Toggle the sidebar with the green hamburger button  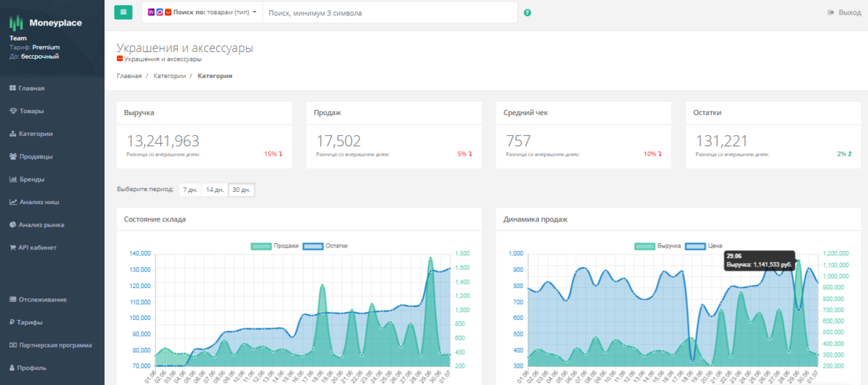[123, 12]
